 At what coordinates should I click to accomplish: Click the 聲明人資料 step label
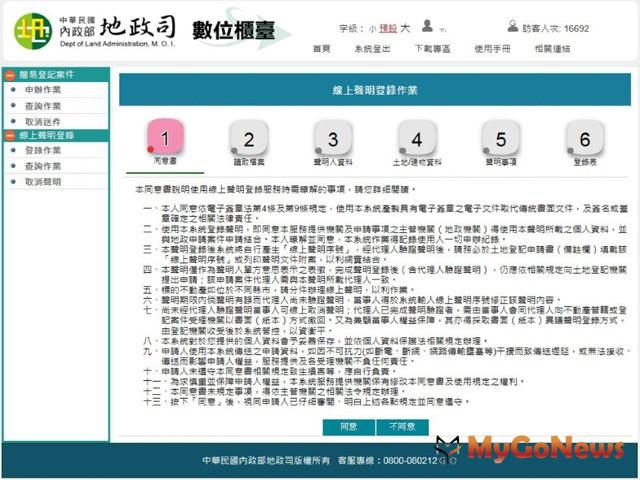point(333,162)
